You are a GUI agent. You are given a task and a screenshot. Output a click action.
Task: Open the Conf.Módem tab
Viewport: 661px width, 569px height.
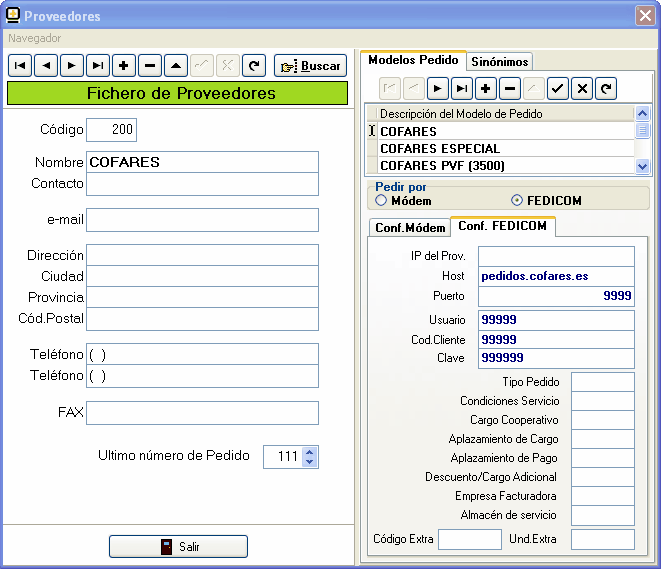coord(410,228)
